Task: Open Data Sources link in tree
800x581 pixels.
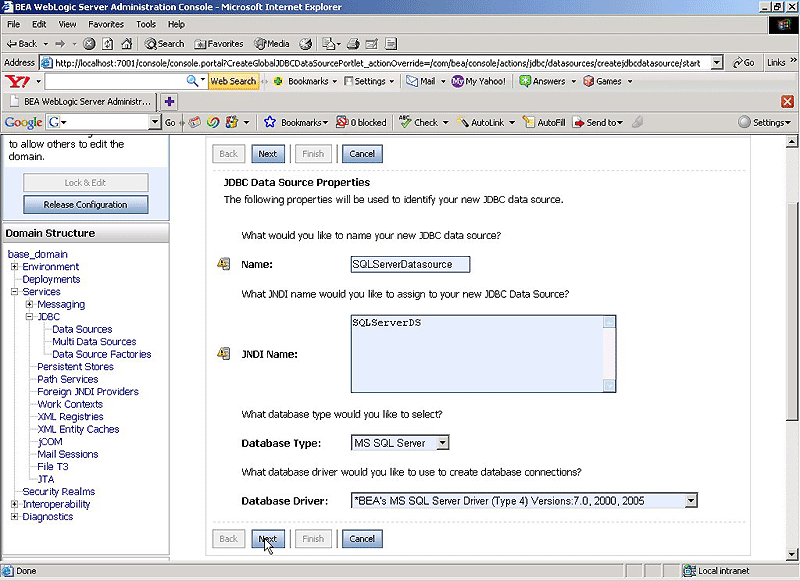Action: coord(82,329)
